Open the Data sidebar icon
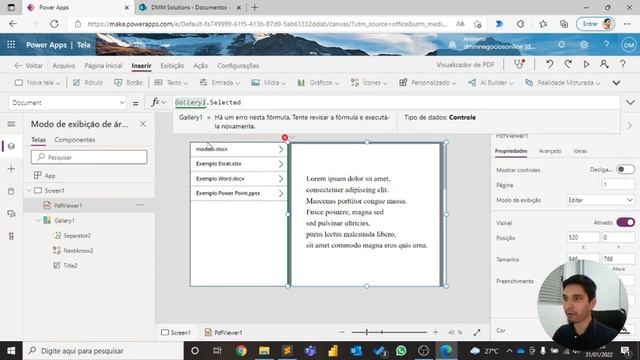 point(11,191)
